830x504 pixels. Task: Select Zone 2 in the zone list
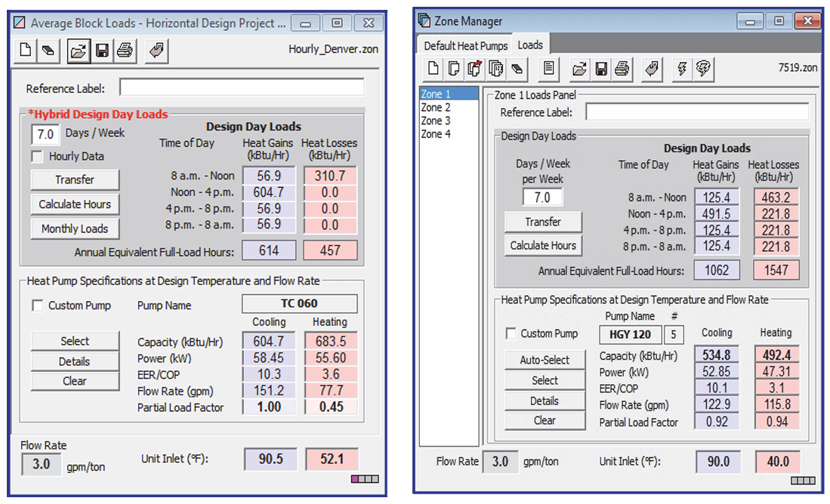(x=449, y=107)
